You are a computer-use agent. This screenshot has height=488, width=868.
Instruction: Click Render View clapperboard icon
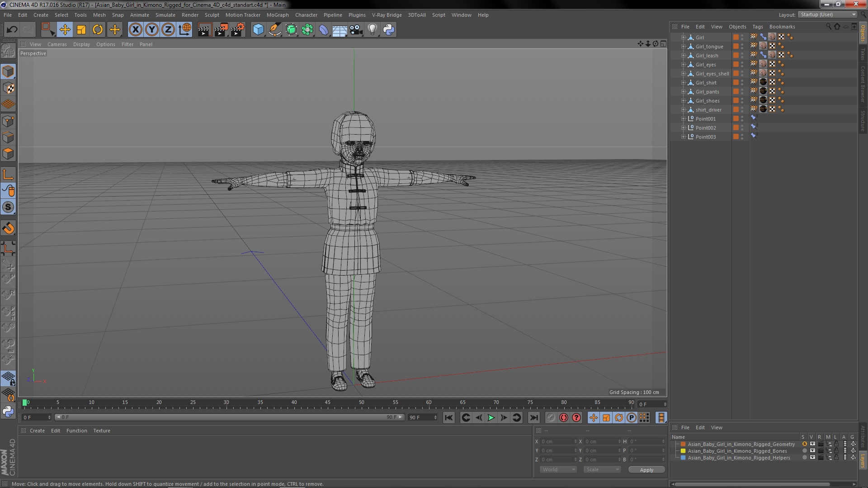(x=204, y=30)
